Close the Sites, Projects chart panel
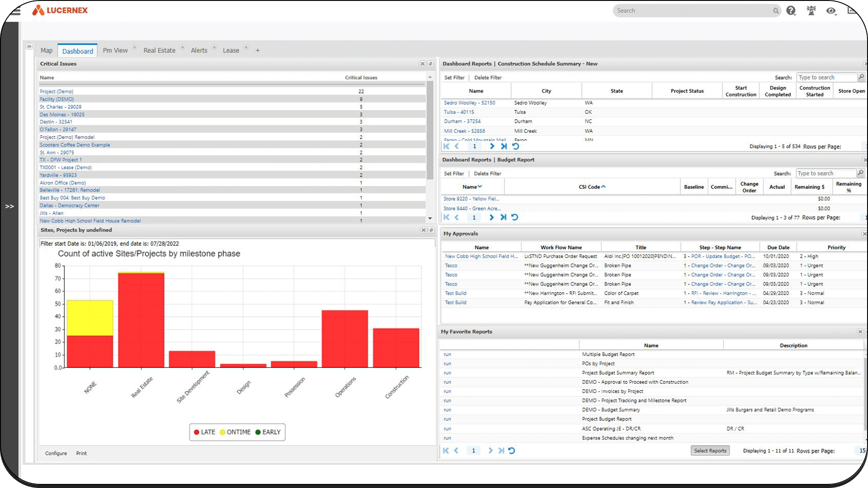 [x=424, y=230]
